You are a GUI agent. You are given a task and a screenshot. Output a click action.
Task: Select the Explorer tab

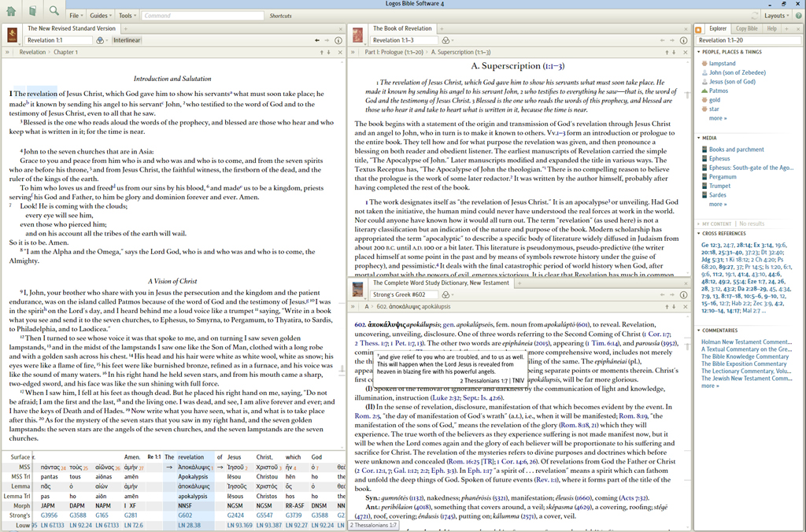pyautogui.click(x=718, y=29)
